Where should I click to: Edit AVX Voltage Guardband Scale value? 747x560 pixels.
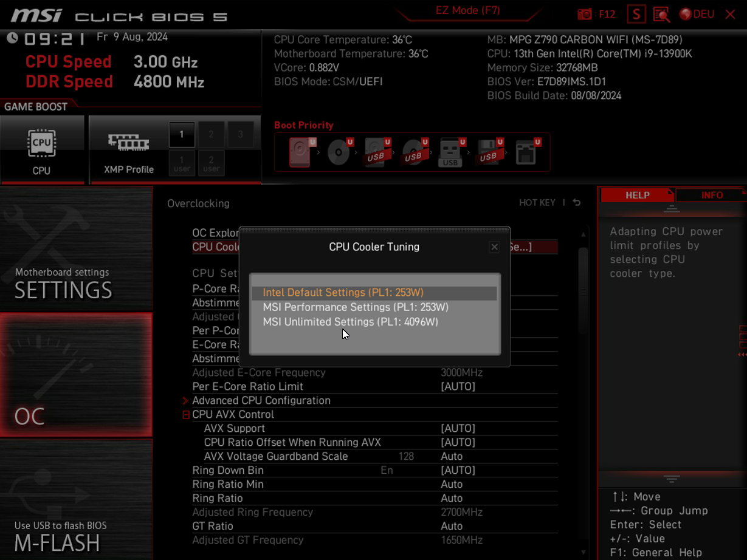[x=452, y=456]
